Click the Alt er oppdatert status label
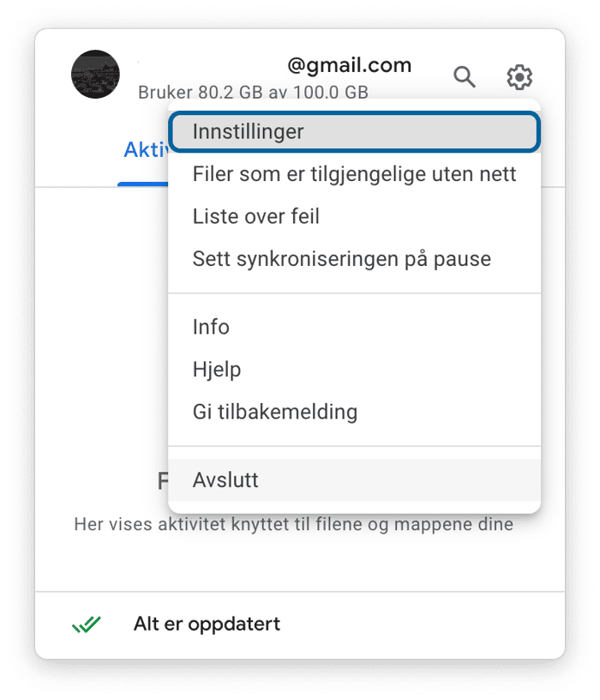Viewport: 600px width, 700px height. (x=207, y=625)
